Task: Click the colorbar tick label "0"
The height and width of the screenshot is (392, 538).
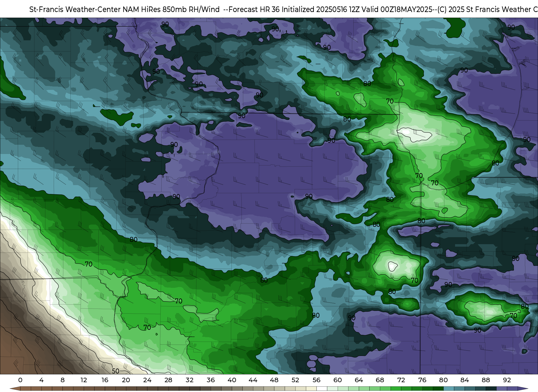Action: (20, 380)
